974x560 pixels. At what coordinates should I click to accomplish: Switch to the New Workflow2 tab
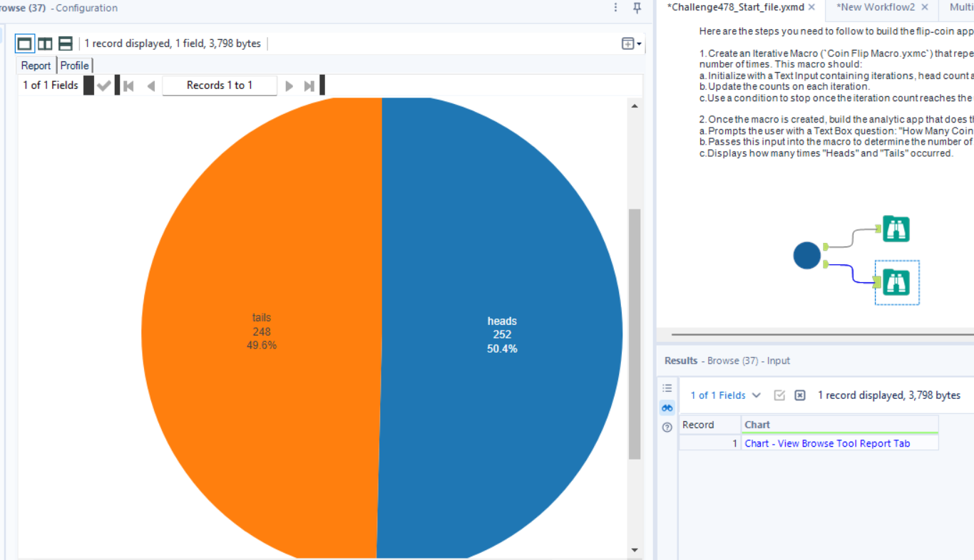point(876,7)
